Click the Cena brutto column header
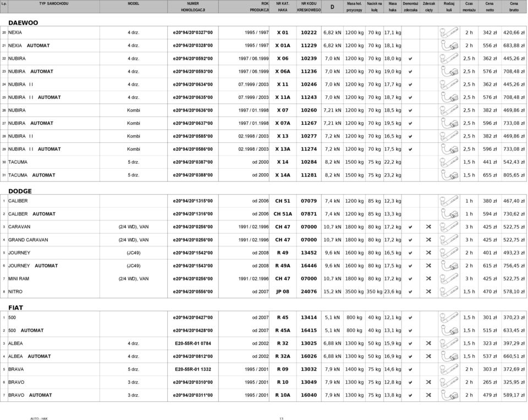This screenshot has width=528, height=420. (x=514, y=7)
